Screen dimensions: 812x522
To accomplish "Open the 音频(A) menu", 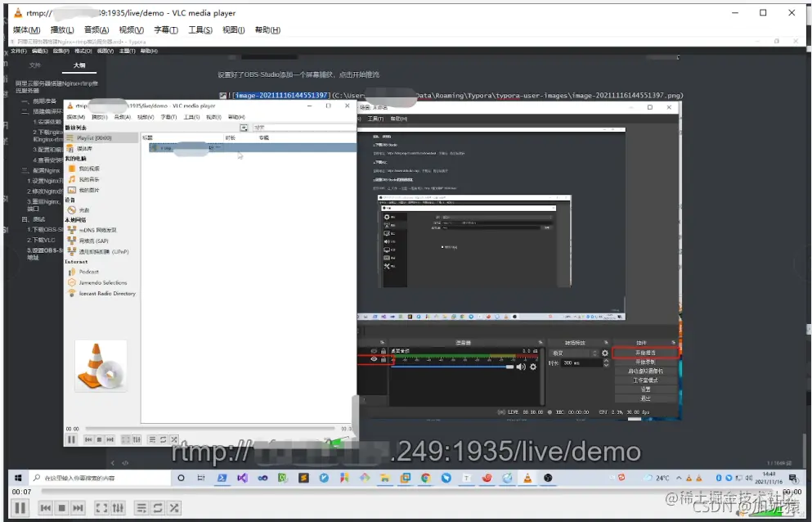I will 96,30.
